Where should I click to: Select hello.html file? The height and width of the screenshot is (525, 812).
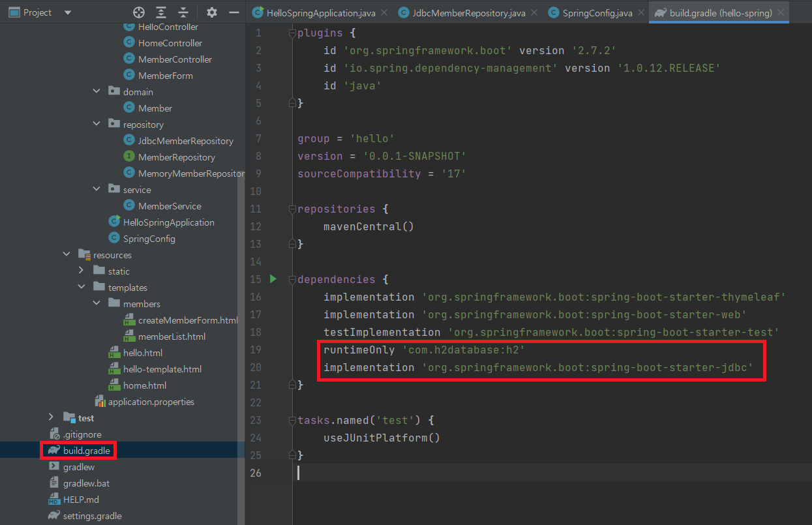[x=142, y=353]
